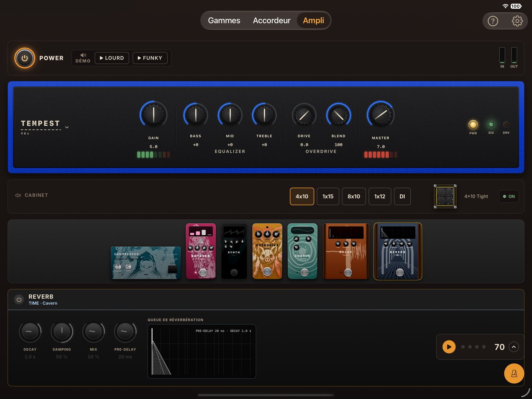Play the LOURD demo
Screen dimensions: 532x399
coord(112,58)
